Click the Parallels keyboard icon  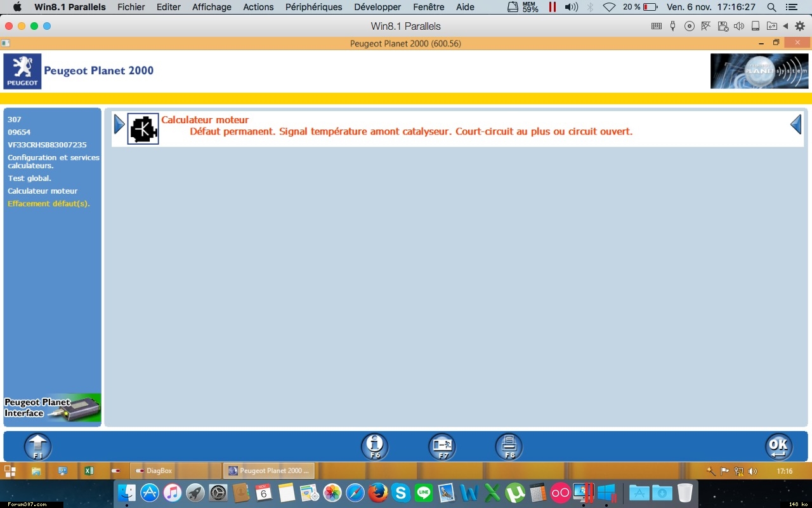657,26
